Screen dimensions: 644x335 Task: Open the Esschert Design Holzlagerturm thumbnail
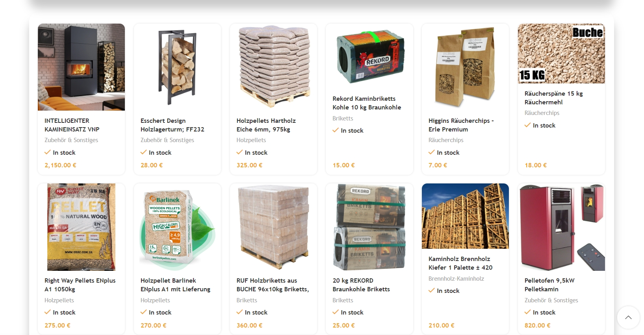(x=177, y=67)
